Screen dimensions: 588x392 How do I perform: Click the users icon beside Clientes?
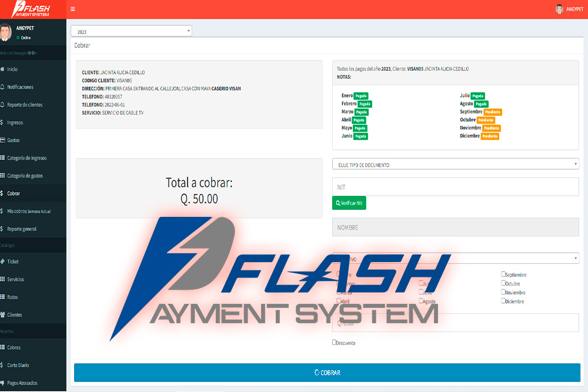2,315
